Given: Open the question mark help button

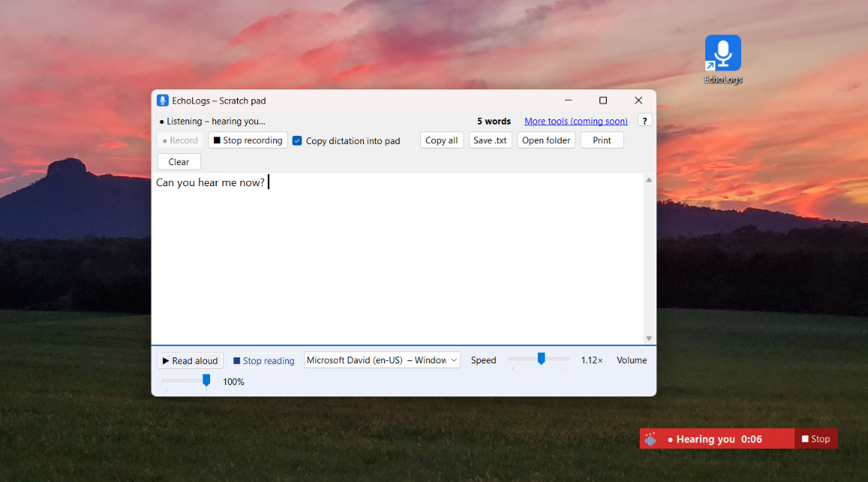Looking at the screenshot, I should point(644,121).
